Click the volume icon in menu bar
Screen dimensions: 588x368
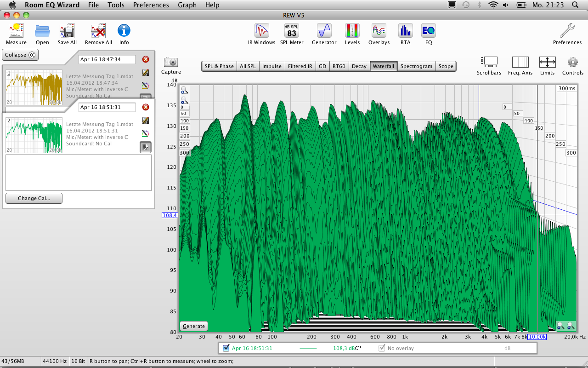point(506,5)
